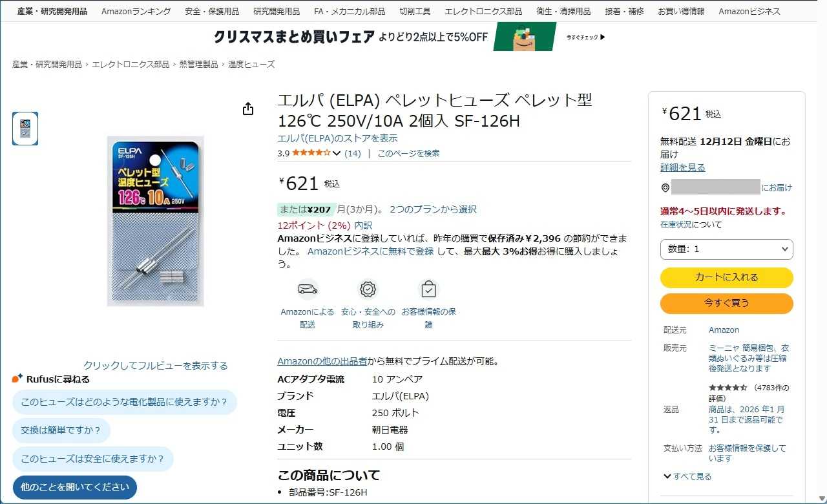Click the 今すぐ買う buy now button
827x504 pixels.
(x=727, y=303)
